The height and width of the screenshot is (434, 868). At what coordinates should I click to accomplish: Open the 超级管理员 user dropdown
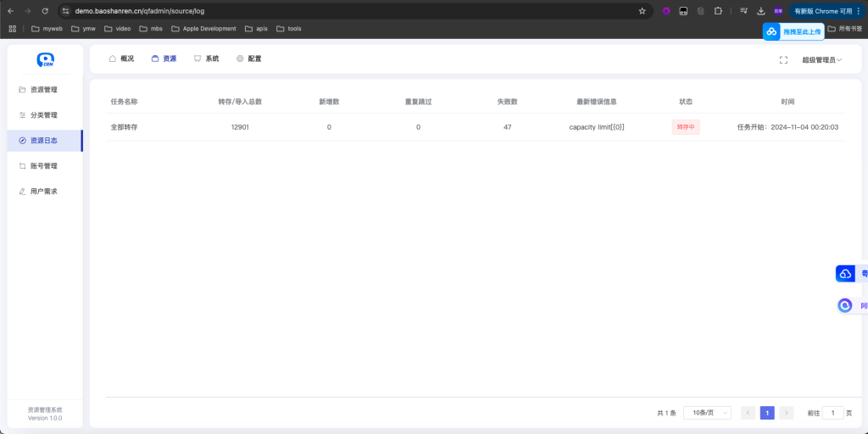point(821,60)
